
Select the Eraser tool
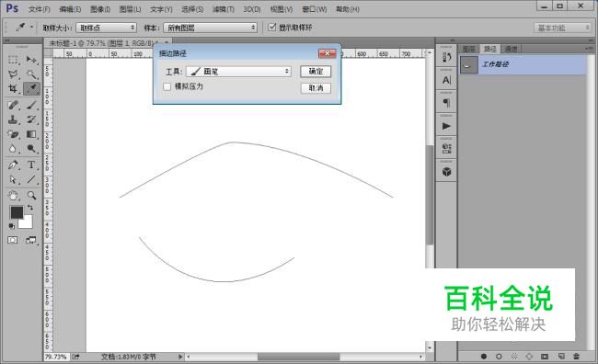pyautogui.click(x=13, y=134)
